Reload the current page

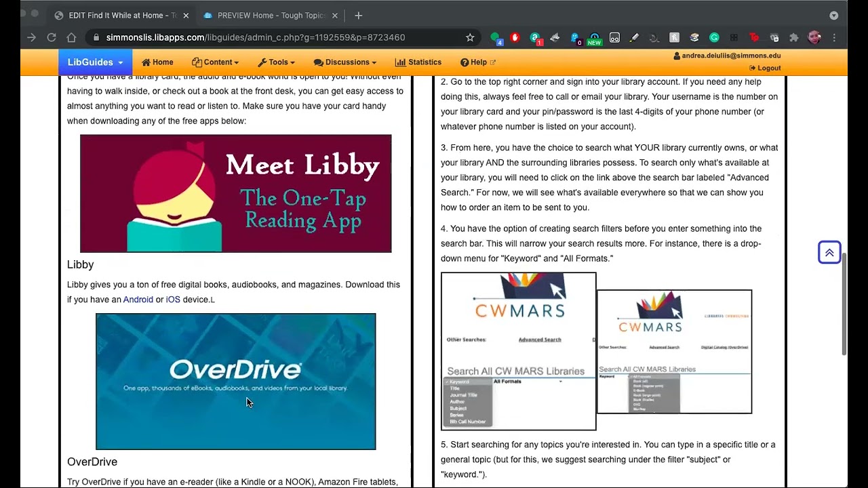[x=52, y=38]
